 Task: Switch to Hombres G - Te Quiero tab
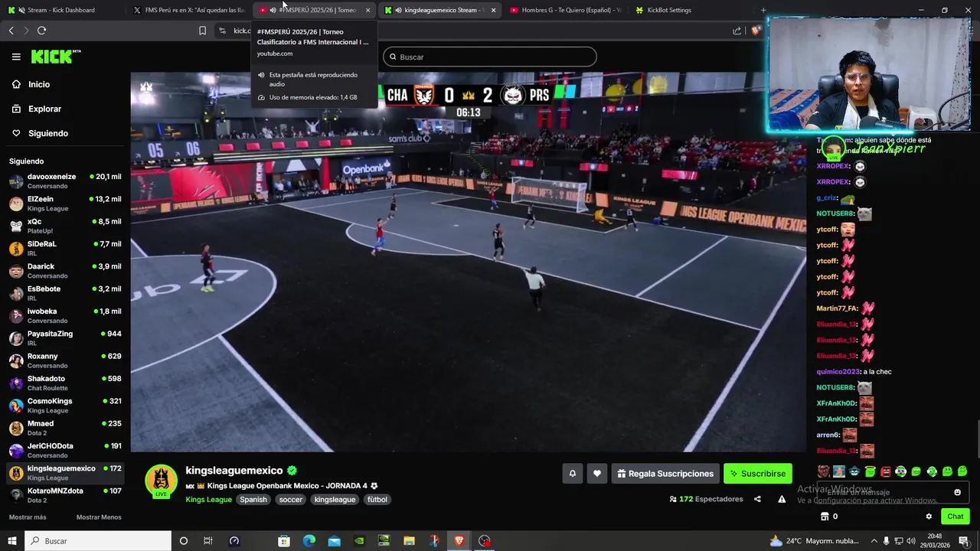coord(565,10)
